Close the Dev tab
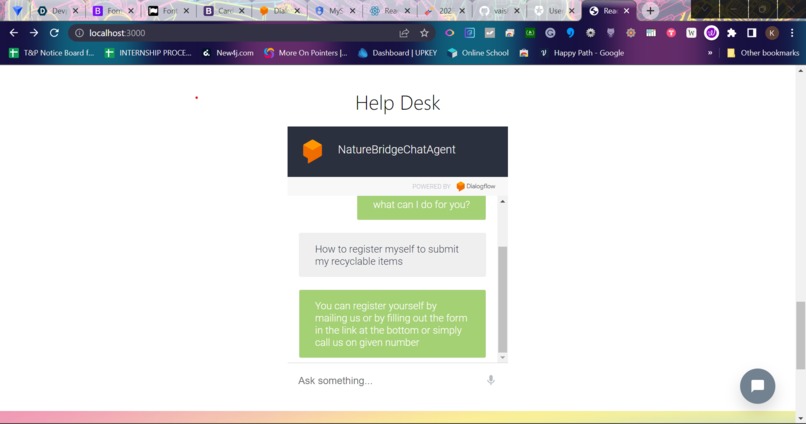Screen dimensions: 806x424 click(x=76, y=11)
